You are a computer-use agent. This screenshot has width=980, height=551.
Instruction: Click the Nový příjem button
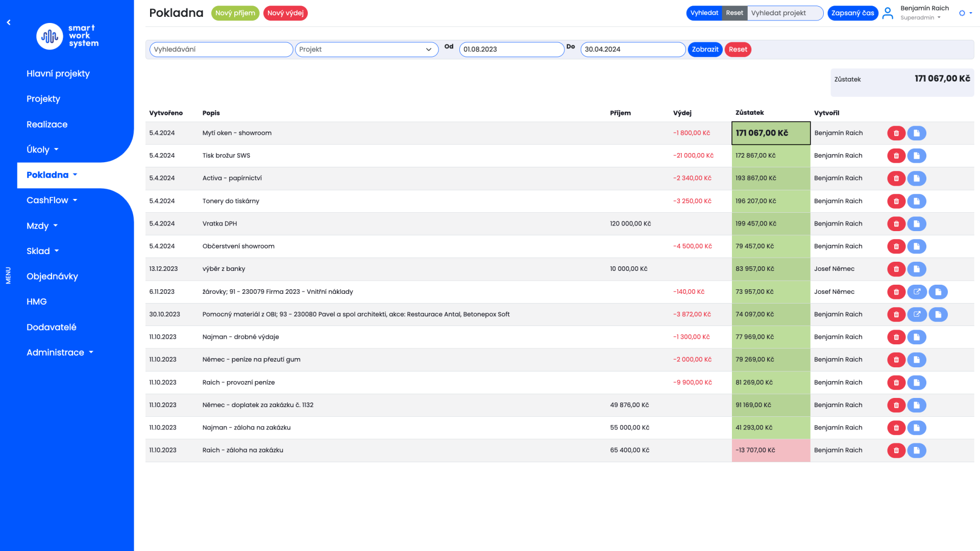coord(235,13)
